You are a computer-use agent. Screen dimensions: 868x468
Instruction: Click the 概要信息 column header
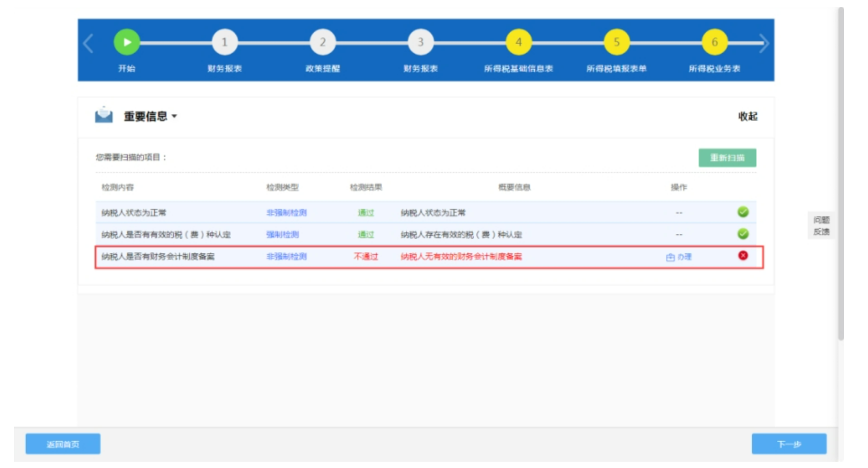[x=514, y=187]
